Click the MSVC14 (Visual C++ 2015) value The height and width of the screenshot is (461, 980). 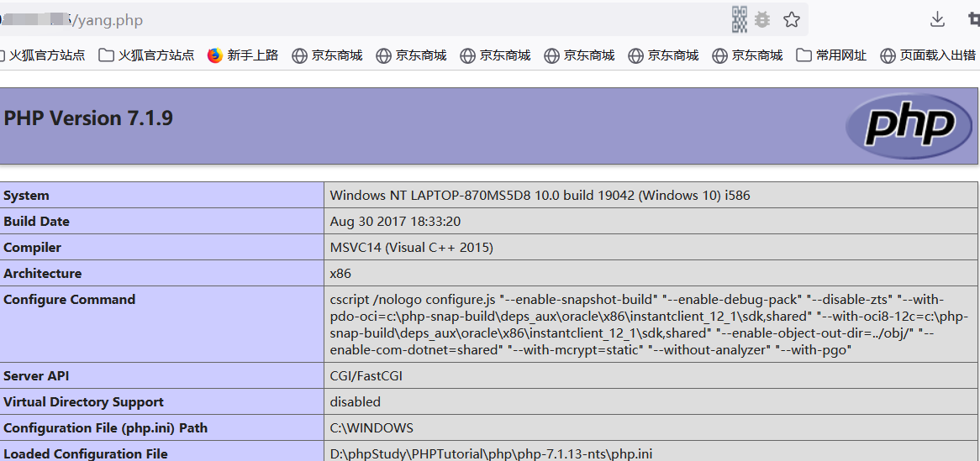(412, 248)
